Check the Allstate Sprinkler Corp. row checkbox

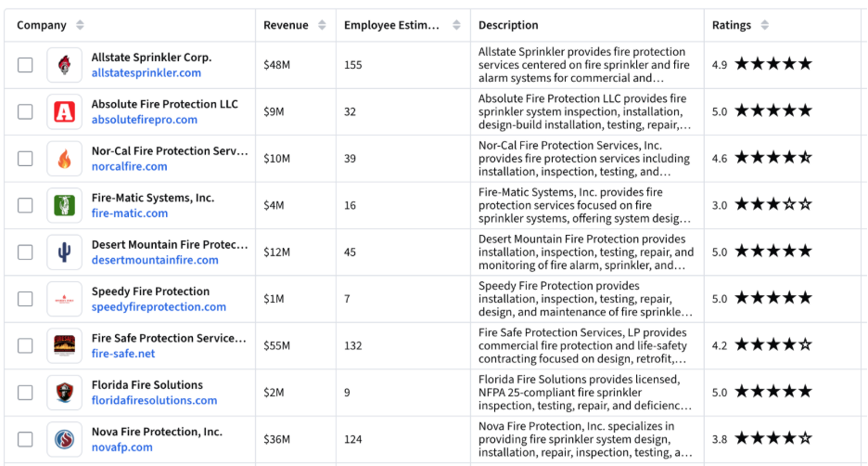(x=25, y=65)
